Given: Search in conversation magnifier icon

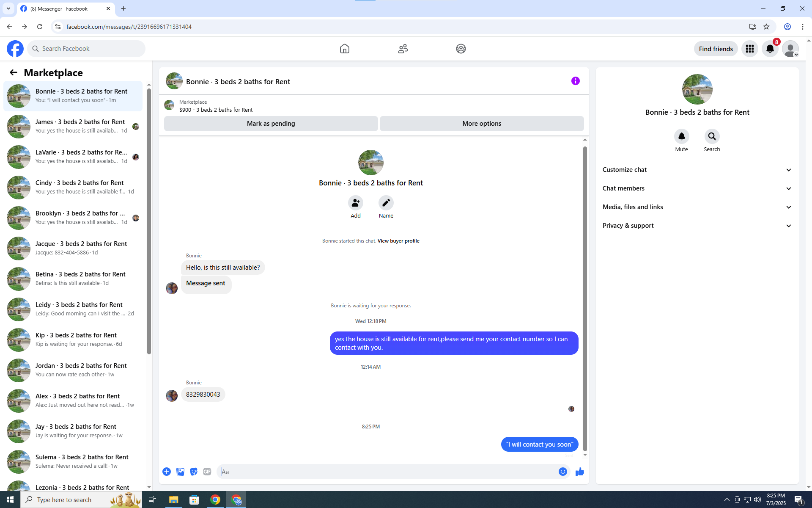Looking at the screenshot, I should [712, 136].
